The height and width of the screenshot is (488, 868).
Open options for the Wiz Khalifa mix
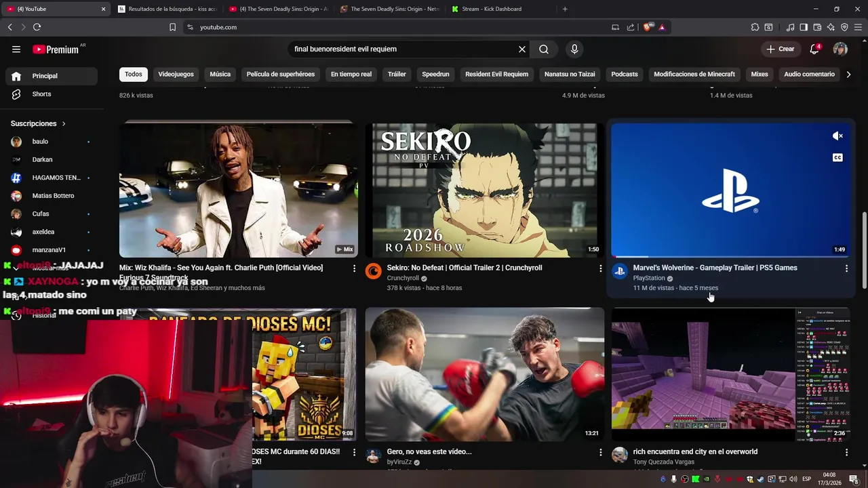click(354, 268)
